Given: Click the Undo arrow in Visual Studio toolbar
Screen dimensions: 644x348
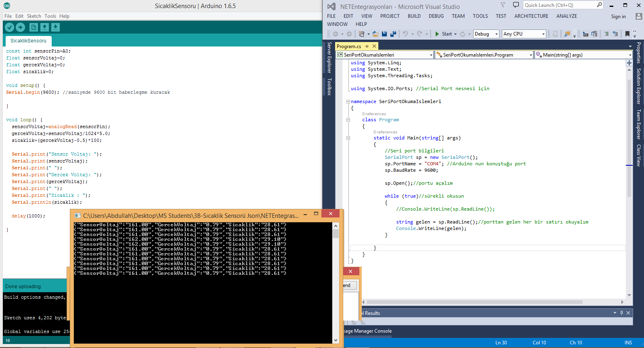Looking at the screenshot, I should [x=405, y=34].
